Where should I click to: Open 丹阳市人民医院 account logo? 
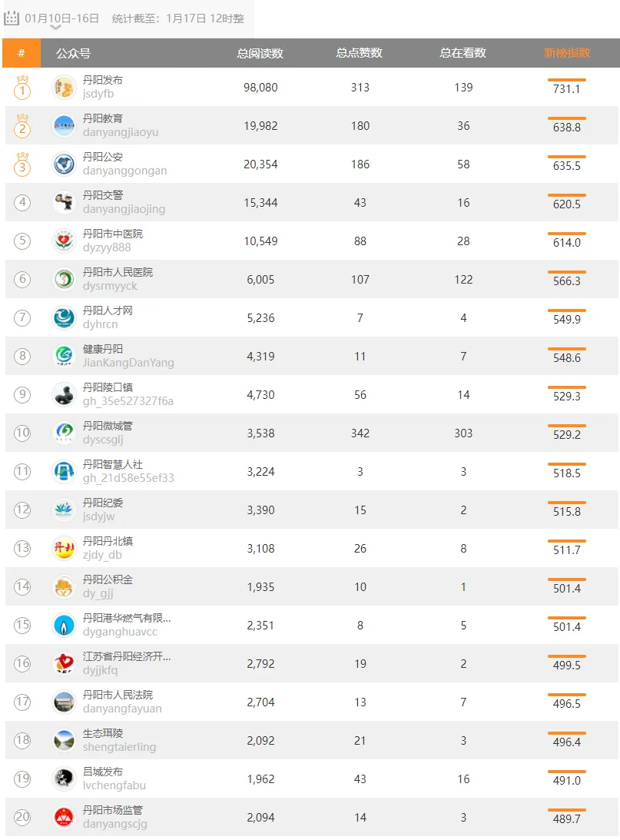pyautogui.click(x=65, y=279)
